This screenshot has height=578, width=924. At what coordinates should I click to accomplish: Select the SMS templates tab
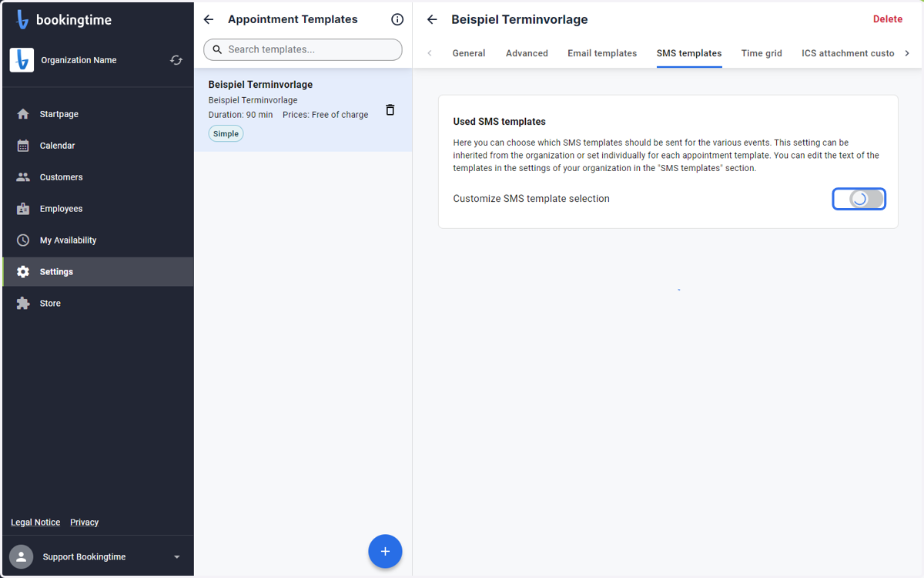(x=689, y=53)
